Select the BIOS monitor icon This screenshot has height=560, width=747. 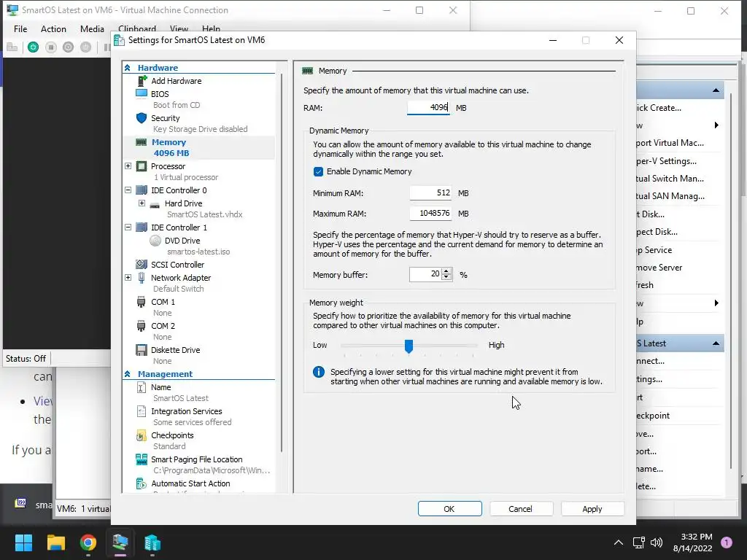tap(142, 93)
